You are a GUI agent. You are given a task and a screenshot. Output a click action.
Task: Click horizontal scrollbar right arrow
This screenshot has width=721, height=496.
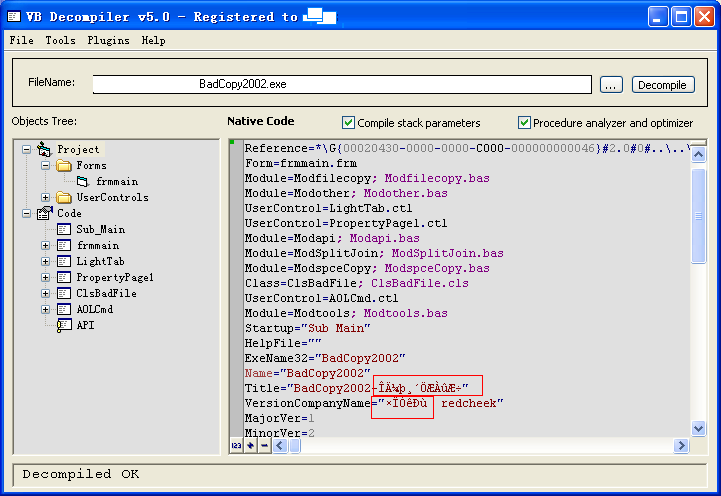[681, 445]
